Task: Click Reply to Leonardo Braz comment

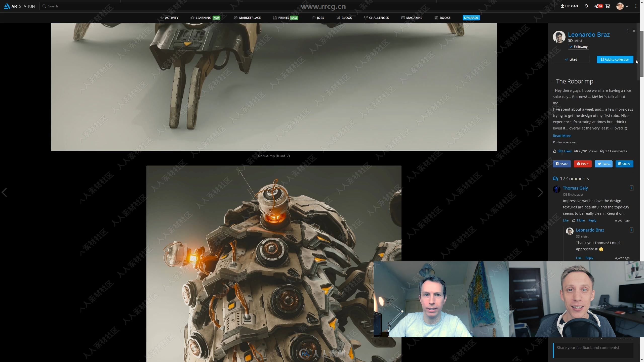Action: (589, 258)
